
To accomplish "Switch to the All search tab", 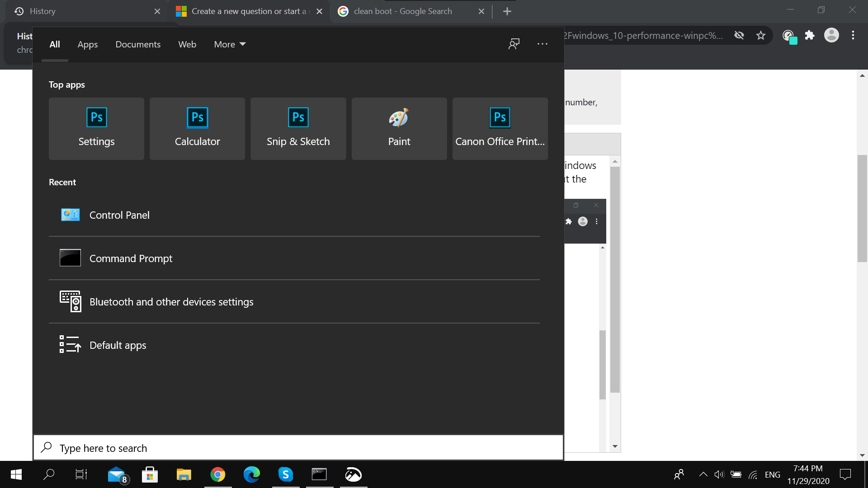I will [x=55, y=44].
